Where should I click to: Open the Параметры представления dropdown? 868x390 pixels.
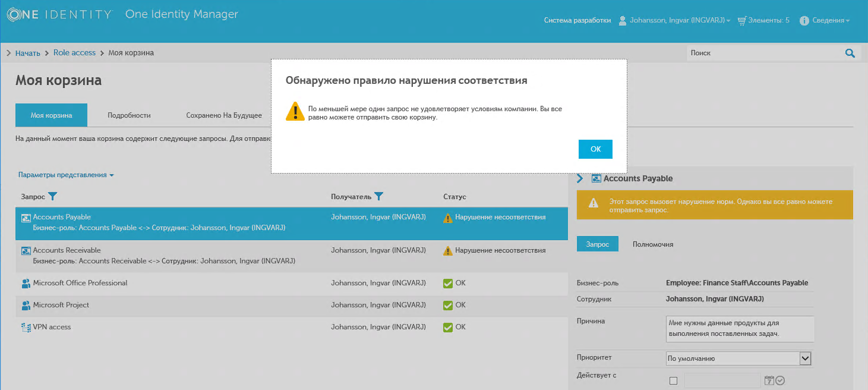(x=66, y=175)
